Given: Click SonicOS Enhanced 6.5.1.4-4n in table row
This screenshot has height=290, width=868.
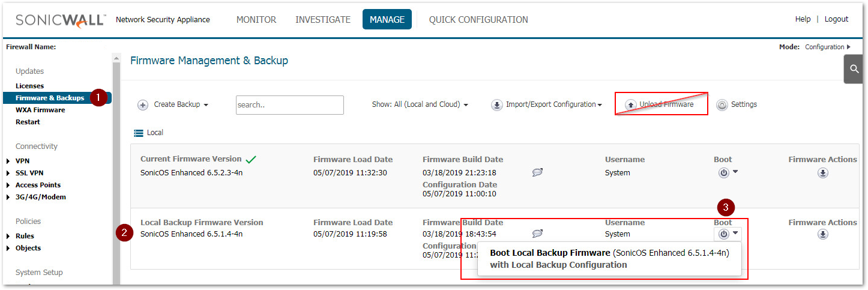Looking at the screenshot, I should tap(191, 234).
